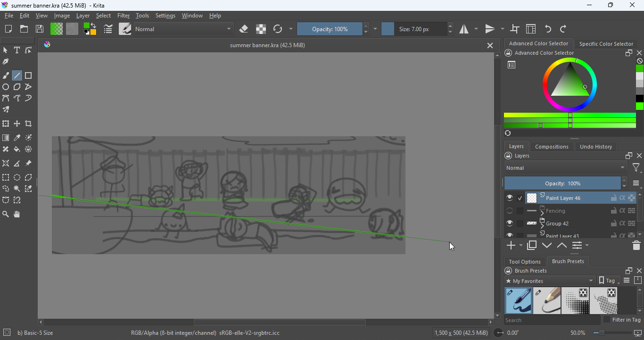Select the Zoom tool
The image size is (644, 340).
point(6,214)
